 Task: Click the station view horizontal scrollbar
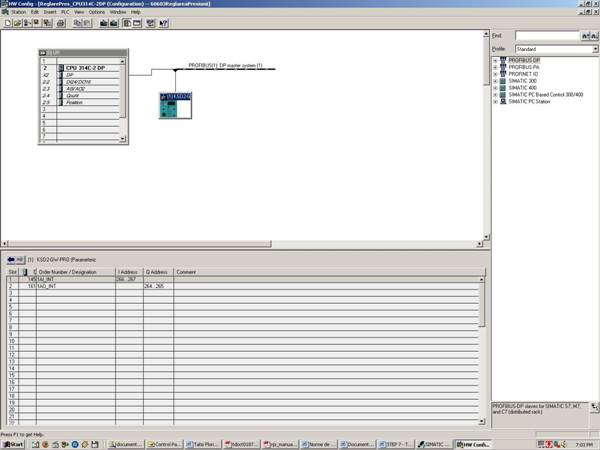pyautogui.click(x=140, y=244)
